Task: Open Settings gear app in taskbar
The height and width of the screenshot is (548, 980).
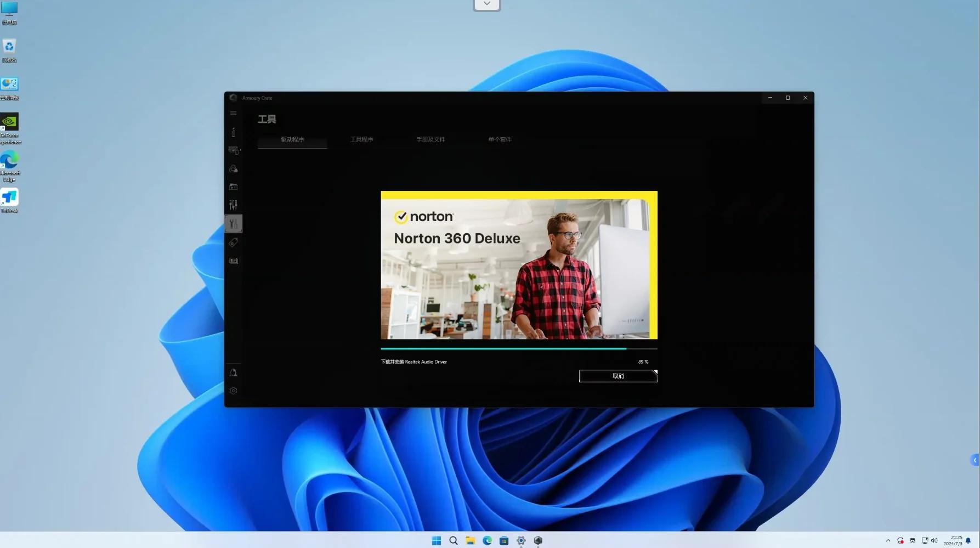Action: tap(521, 540)
